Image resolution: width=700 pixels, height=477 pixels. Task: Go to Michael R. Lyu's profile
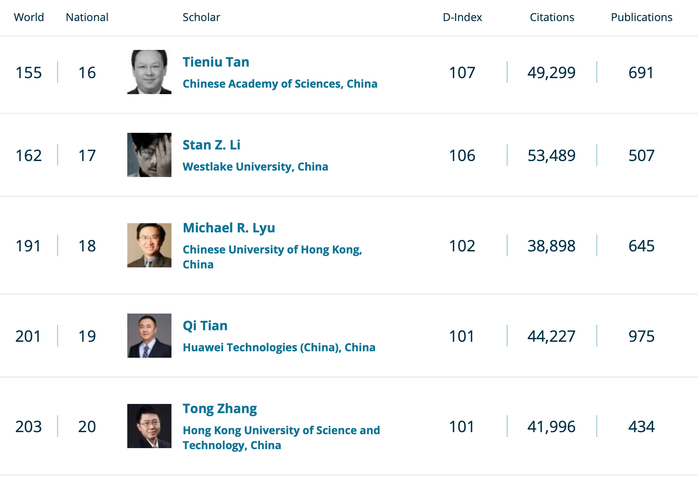229,228
